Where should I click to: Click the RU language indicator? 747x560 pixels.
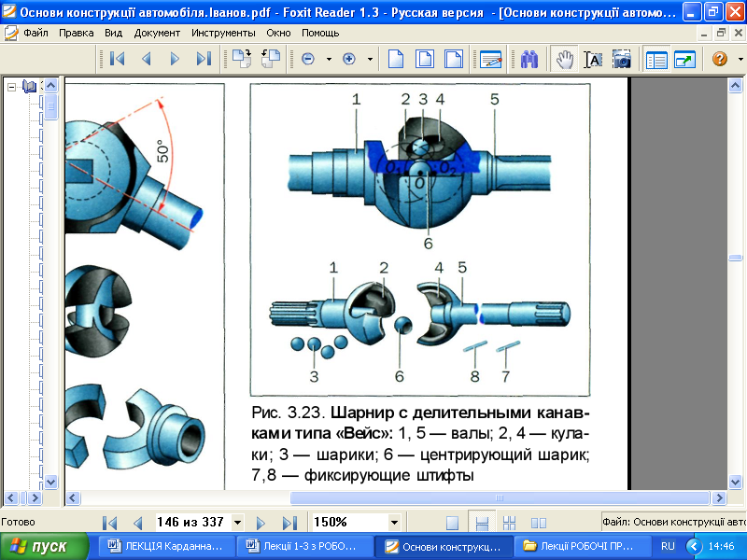coord(668,546)
